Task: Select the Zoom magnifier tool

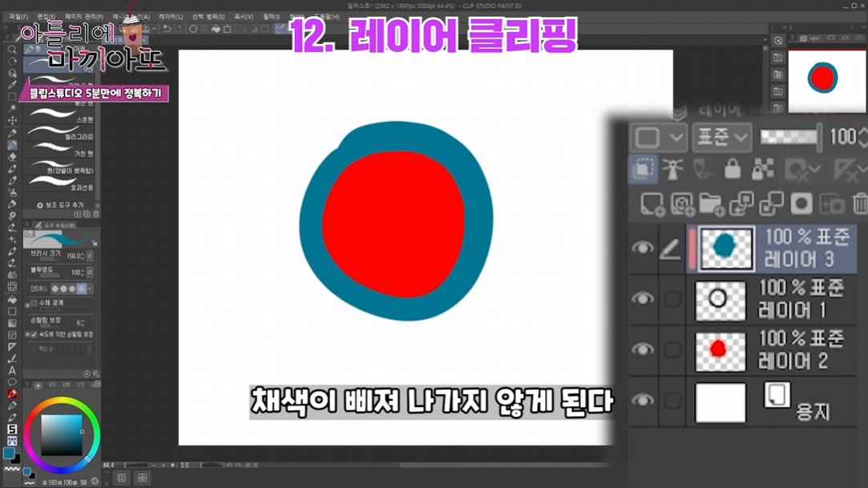Action: [x=12, y=50]
